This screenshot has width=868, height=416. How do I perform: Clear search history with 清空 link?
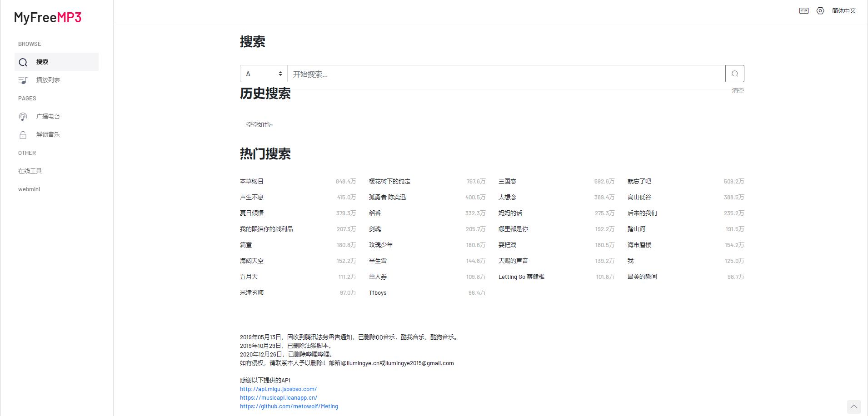pos(737,90)
